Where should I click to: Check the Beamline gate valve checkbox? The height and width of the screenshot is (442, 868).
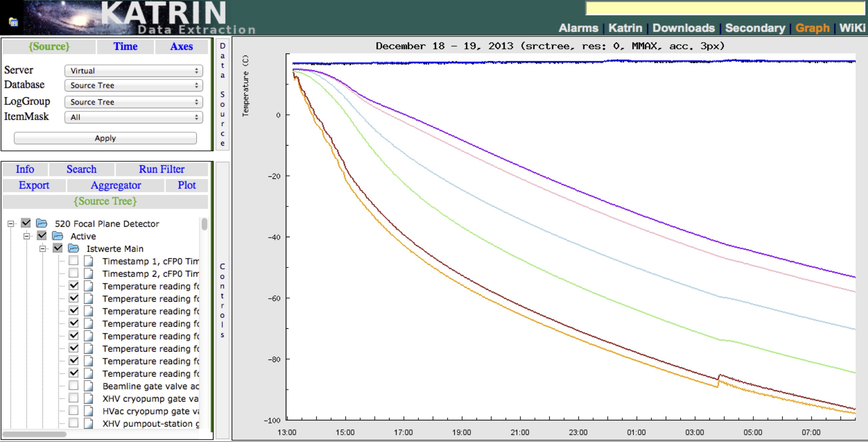coord(74,385)
